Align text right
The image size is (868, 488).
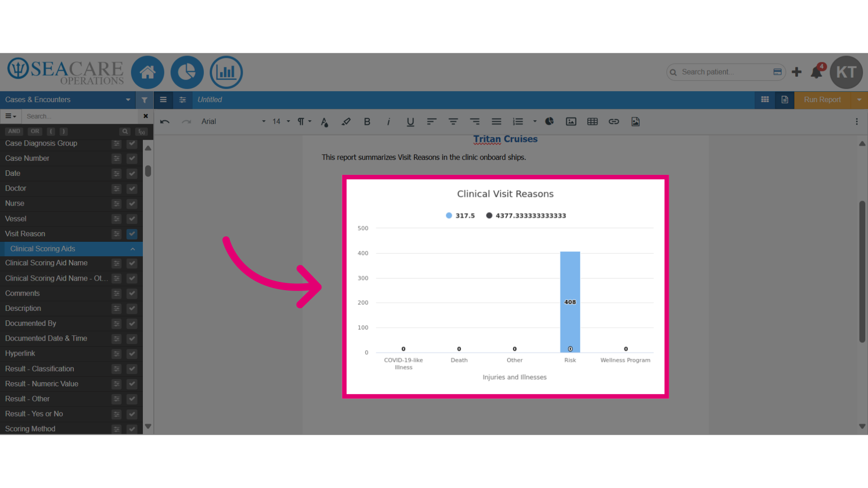[475, 122]
